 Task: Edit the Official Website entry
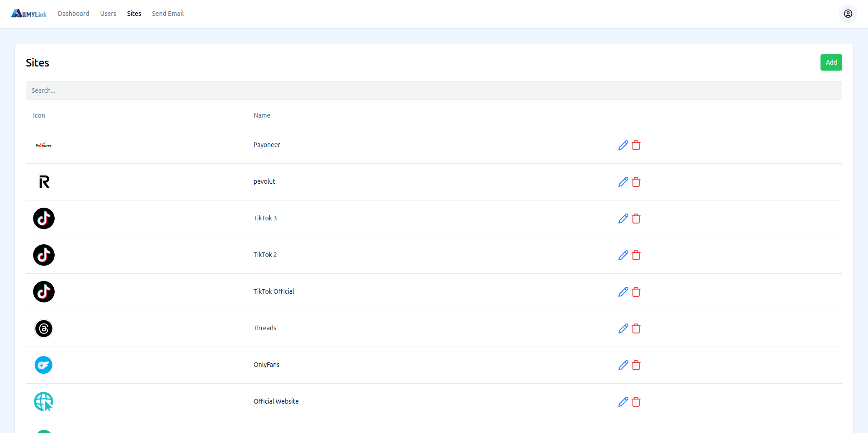click(623, 402)
